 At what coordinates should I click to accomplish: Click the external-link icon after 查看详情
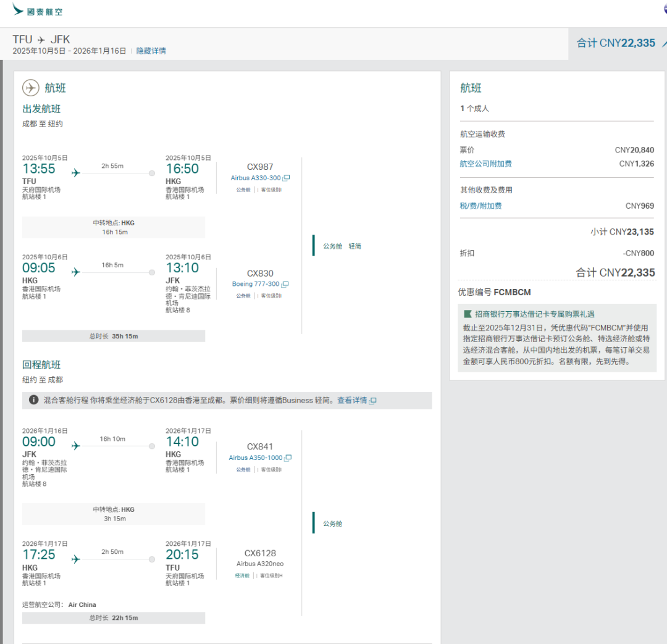point(373,401)
